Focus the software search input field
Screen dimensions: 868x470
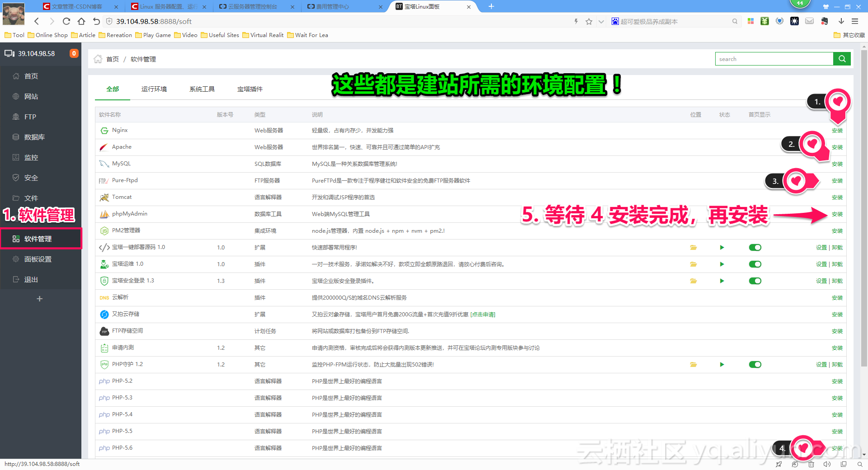click(774, 59)
